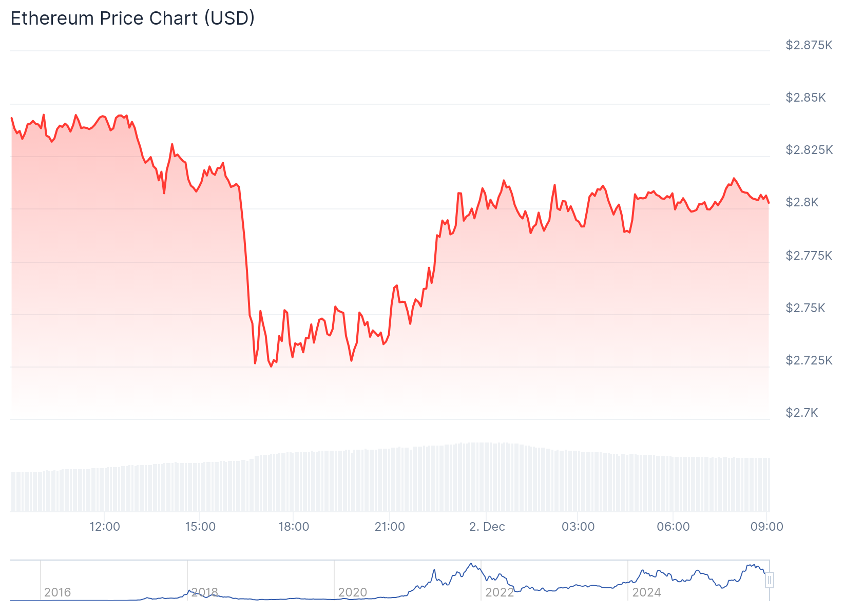This screenshot has height=616, width=844.
Task: Click the $2.875K price axis label
Action: tap(809, 45)
